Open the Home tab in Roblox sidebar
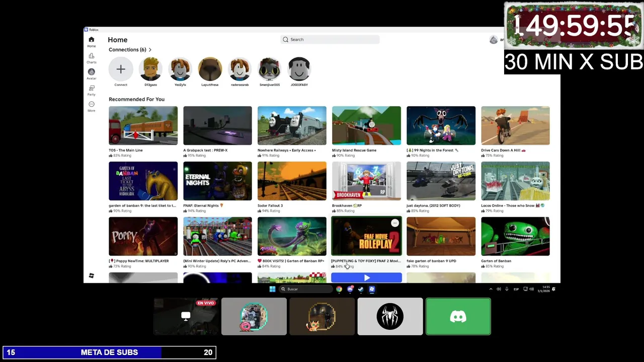 pyautogui.click(x=91, y=42)
